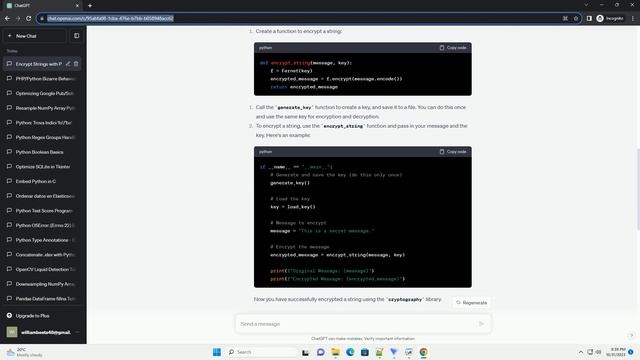Click the taskbar Search box

pos(261,352)
